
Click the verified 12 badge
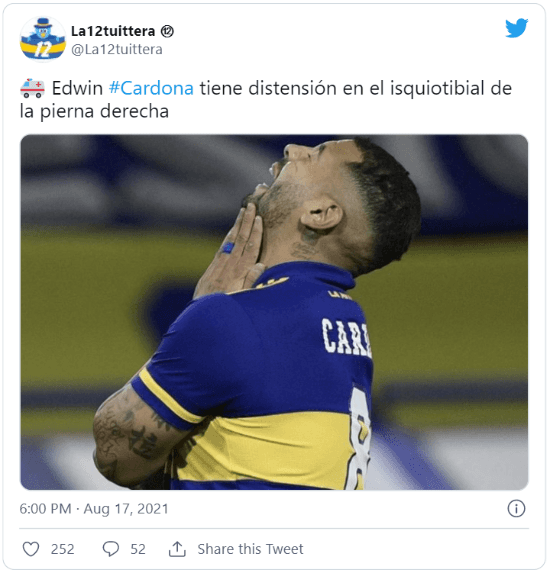(x=167, y=31)
